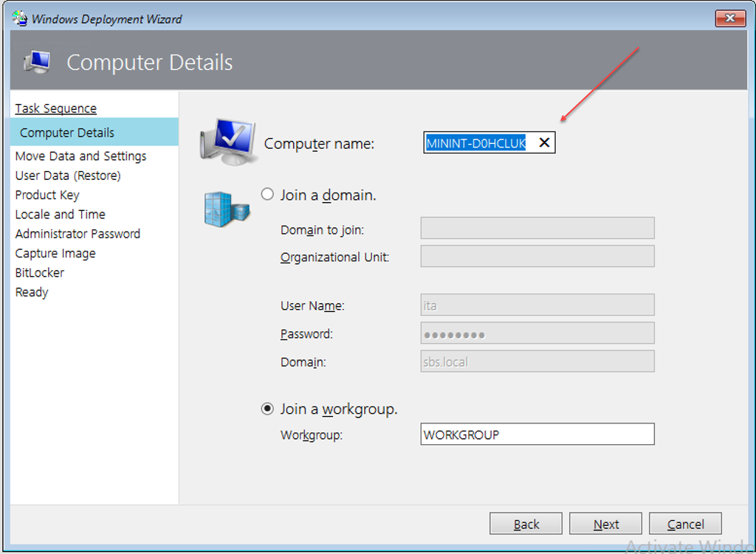The image size is (756, 554).
Task: Select Move Data and Settings step
Action: pos(80,156)
